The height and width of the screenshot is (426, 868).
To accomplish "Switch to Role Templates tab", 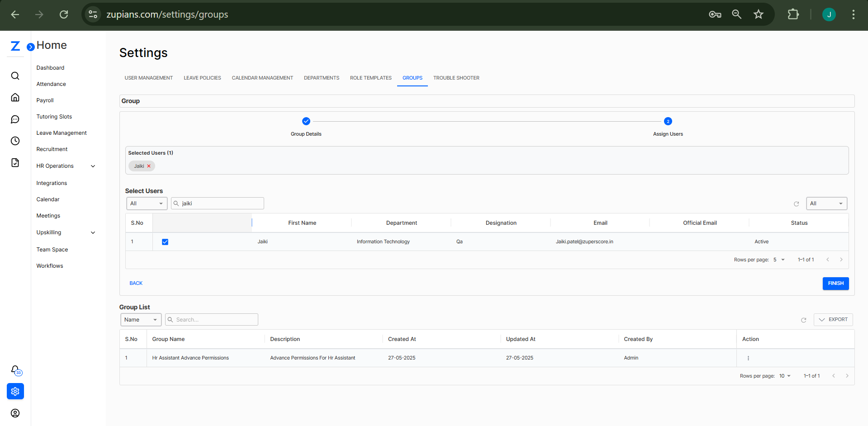I will 370,78.
